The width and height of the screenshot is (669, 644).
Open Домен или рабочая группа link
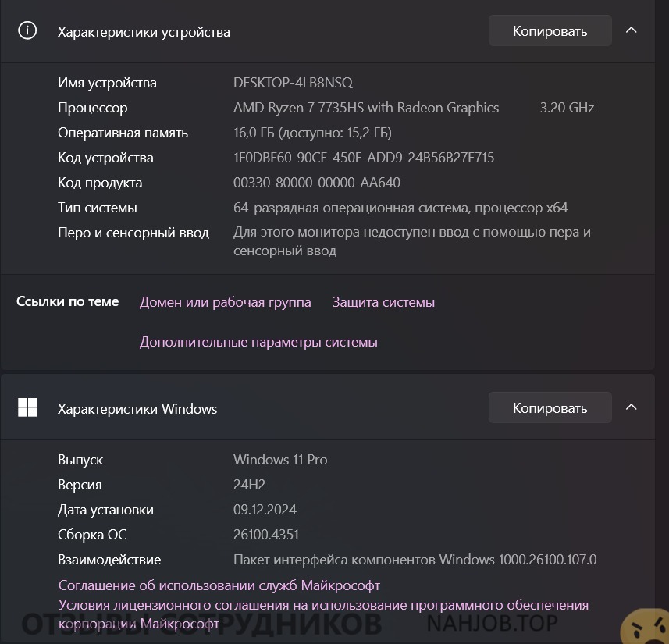pos(226,302)
